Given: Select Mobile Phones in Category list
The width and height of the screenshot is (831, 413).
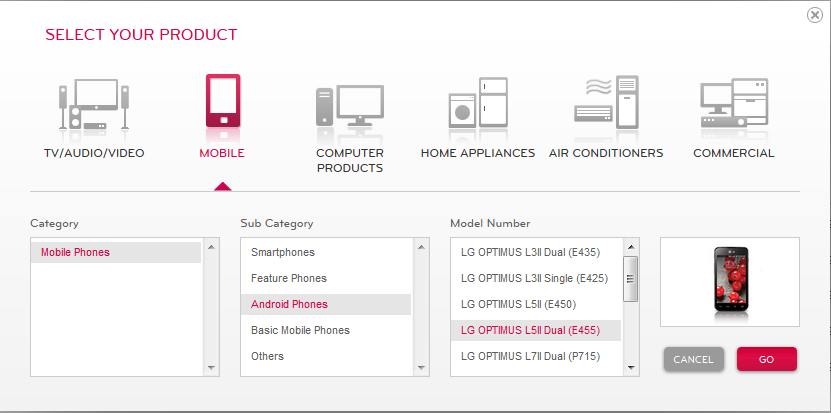Looking at the screenshot, I should 115,252.
